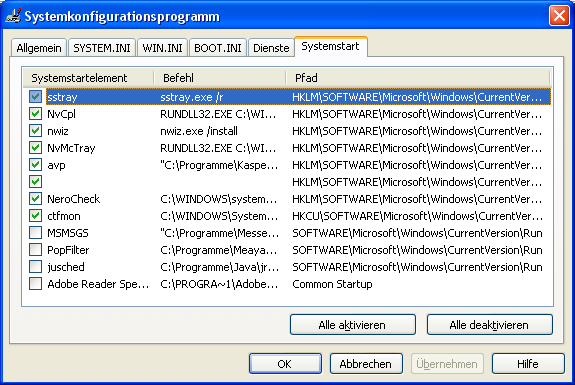
Task: Select the Systemstart tab
Action: [330, 47]
